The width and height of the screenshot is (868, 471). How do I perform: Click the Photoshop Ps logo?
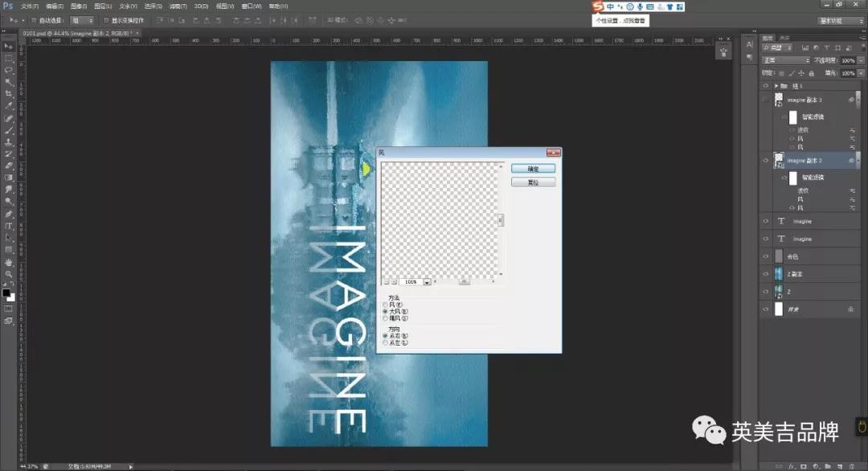click(8, 6)
